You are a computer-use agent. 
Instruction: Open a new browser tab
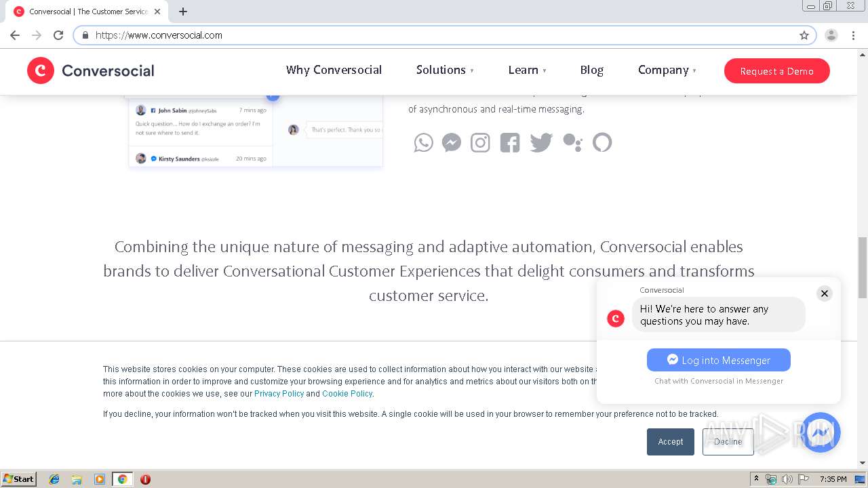183,12
